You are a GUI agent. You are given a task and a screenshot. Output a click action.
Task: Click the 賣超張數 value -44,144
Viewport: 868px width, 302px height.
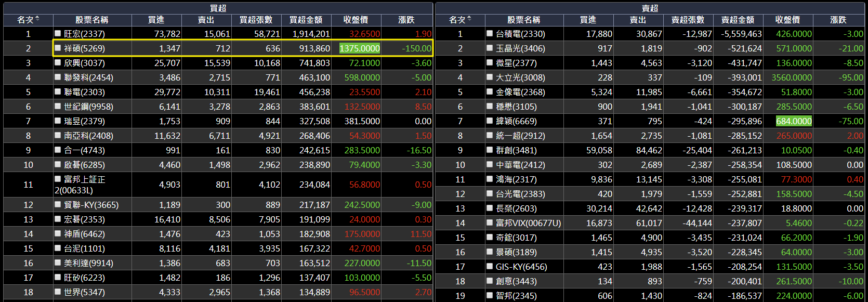click(x=698, y=223)
